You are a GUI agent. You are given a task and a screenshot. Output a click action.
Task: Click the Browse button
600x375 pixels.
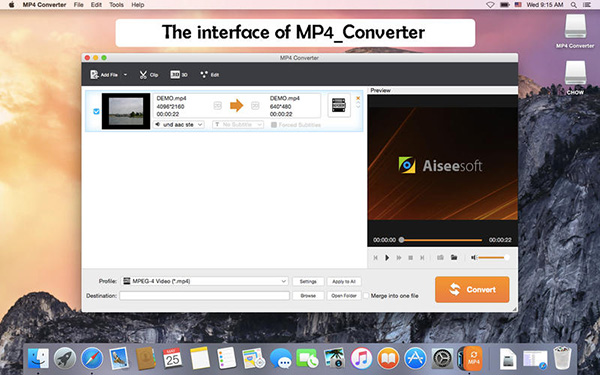pyautogui.click(x=308, y=296)
